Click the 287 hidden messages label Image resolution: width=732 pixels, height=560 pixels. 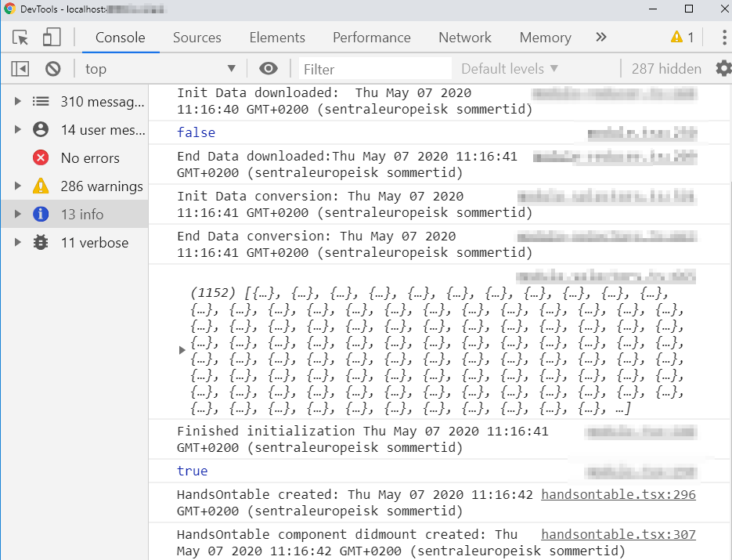tap(666, 69)
